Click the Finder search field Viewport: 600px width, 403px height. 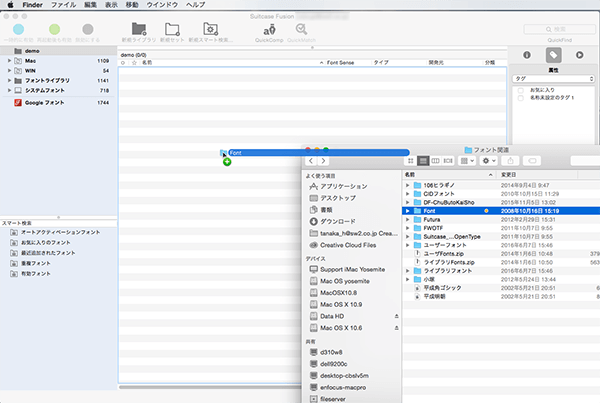click(x=585, y=161)
